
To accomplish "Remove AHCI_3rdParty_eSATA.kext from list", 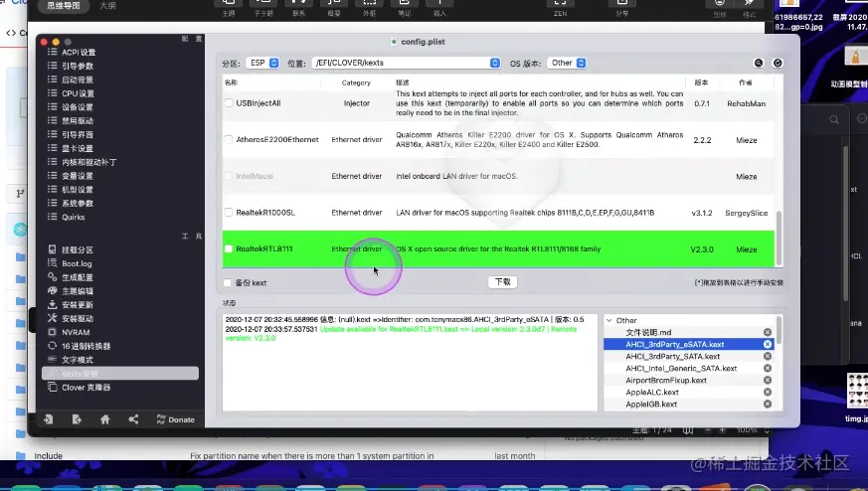I will point(768,344).
